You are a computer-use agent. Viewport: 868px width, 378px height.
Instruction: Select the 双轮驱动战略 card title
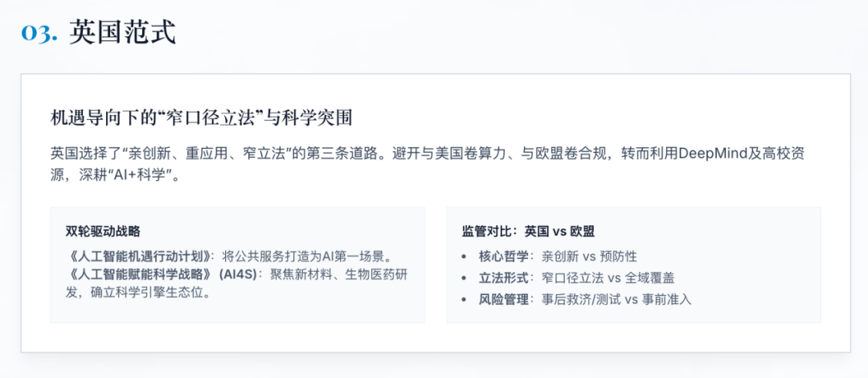(x=103, y=231)
